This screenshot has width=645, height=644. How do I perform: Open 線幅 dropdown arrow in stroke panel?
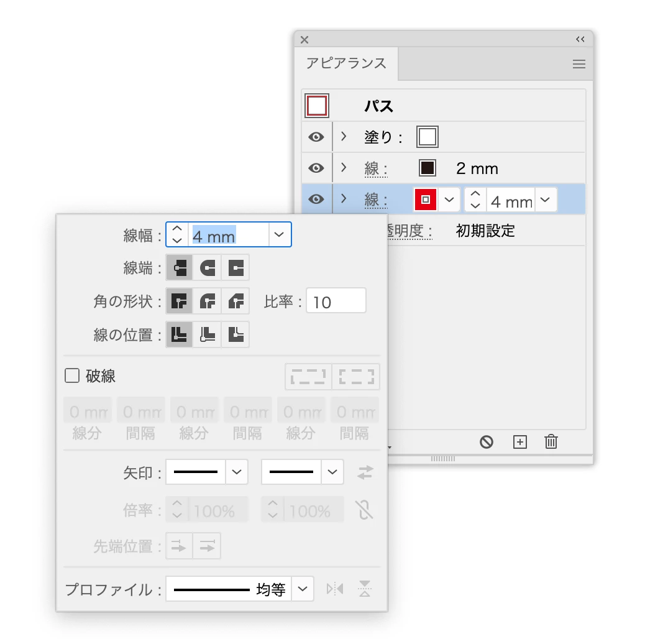click(x=279, y=234)
